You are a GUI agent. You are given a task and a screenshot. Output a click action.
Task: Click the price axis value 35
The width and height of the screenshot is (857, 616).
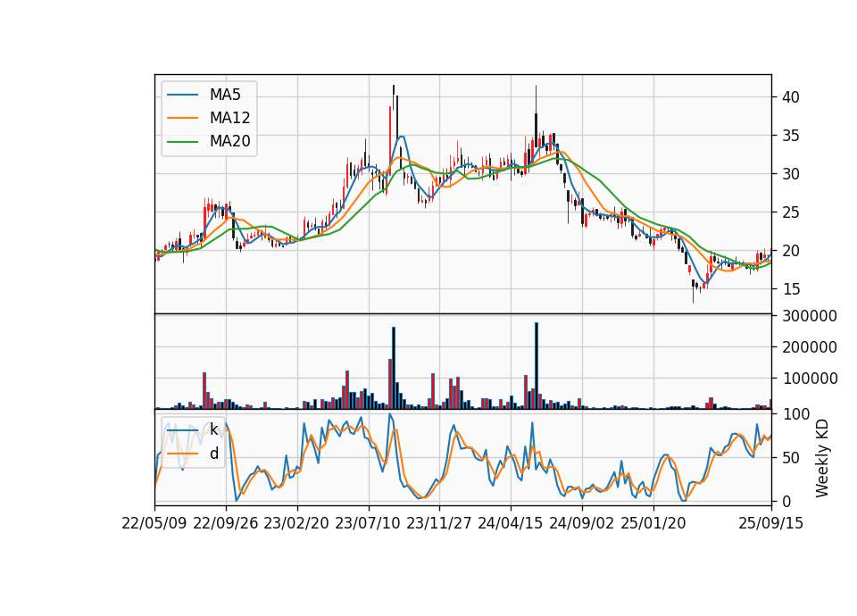pyautogui.click(x=791, y=136)
